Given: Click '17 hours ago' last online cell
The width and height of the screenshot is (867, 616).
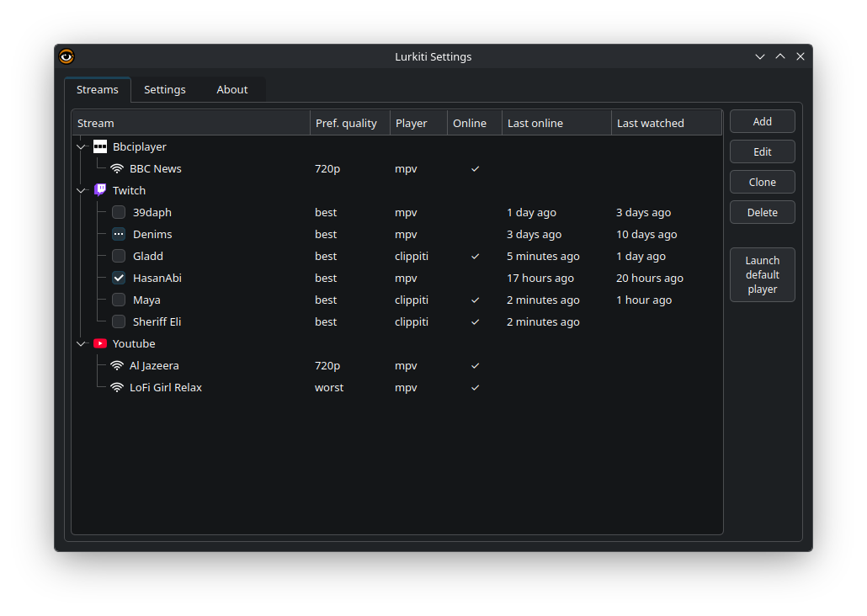Looking at the screenshot, I should point(540,279).
